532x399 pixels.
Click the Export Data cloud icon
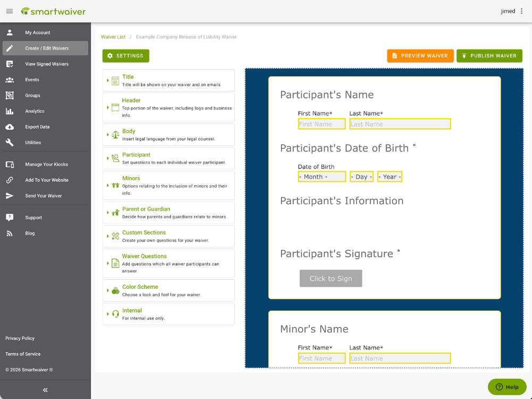(x=10, y=127)
